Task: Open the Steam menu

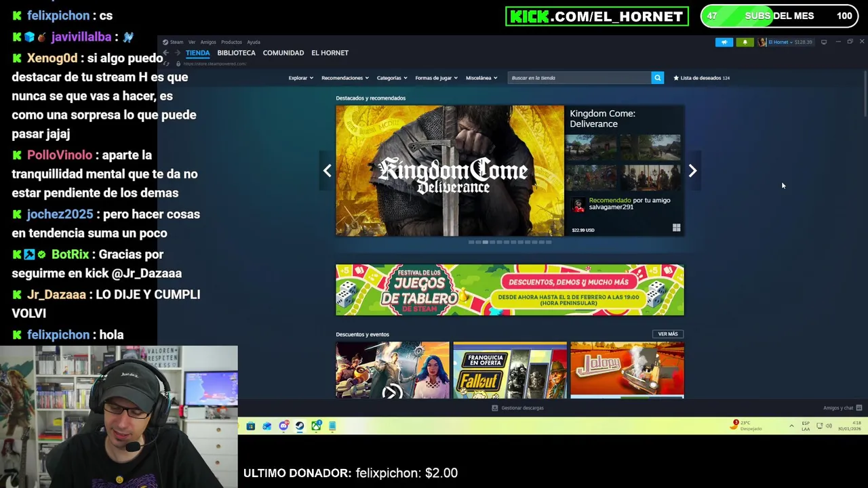Action: click(x=176, y=42)
